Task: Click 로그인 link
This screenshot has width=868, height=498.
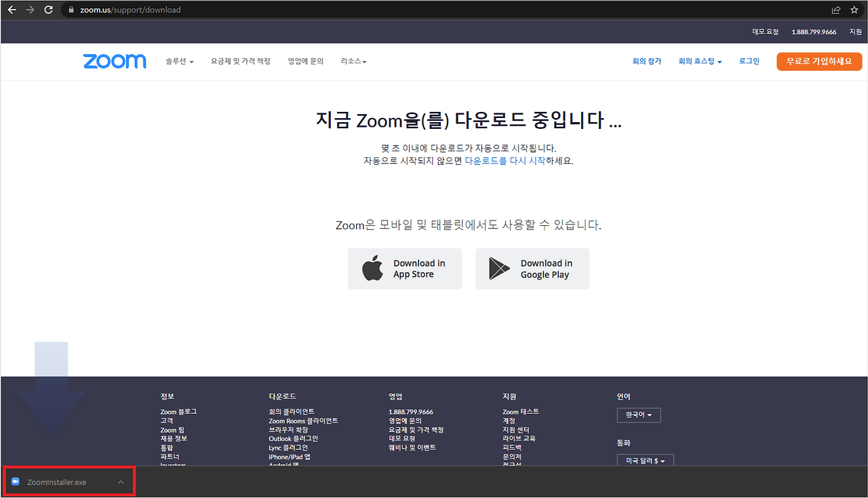Action: click(749, 61)
